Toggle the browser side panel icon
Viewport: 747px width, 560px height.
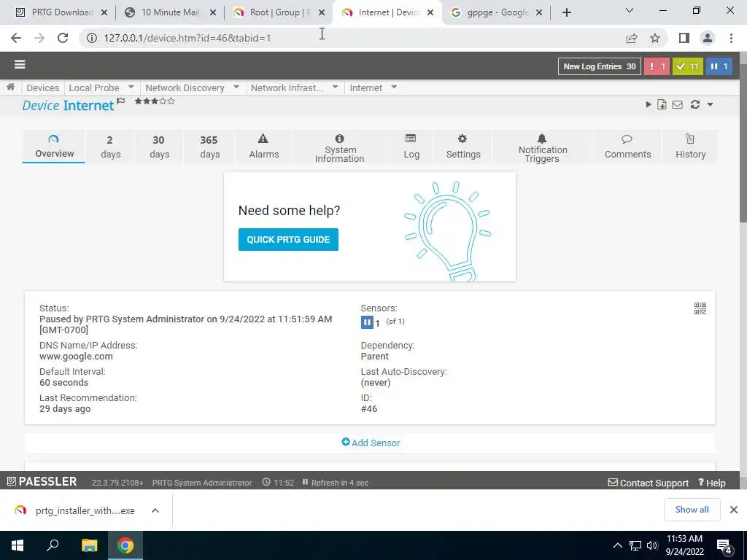[684, 38]
